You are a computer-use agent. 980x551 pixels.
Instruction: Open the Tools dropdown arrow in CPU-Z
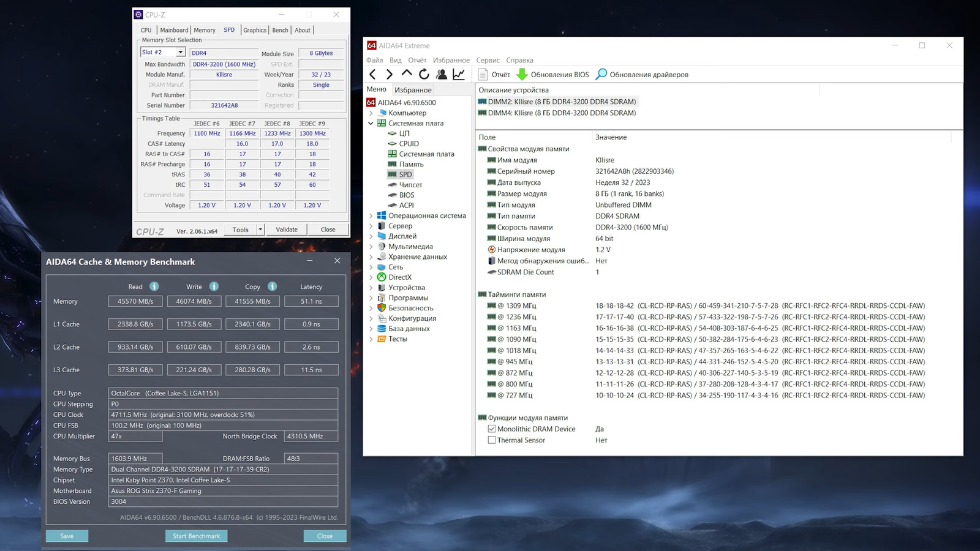point(260,230)
